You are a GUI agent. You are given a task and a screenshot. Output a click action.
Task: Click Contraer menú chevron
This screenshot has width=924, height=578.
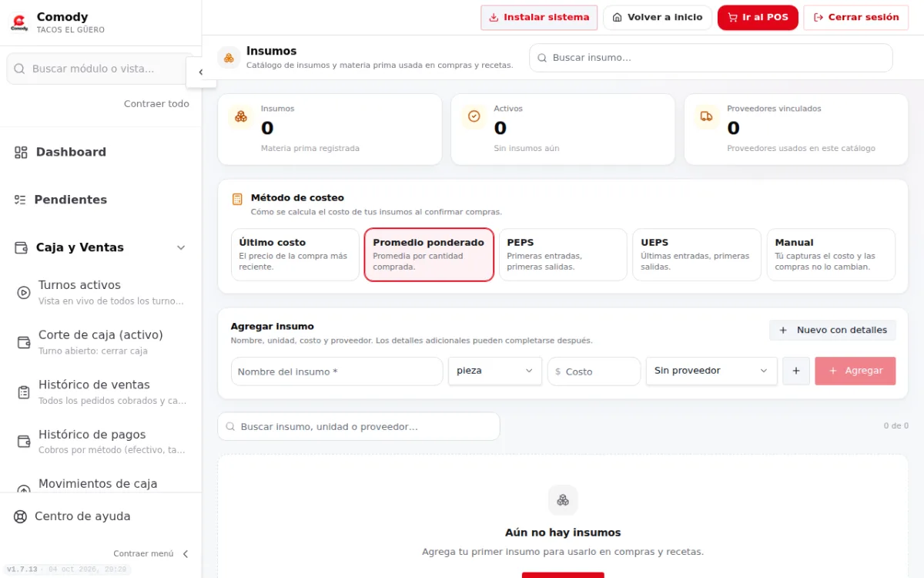click(185, 553)
